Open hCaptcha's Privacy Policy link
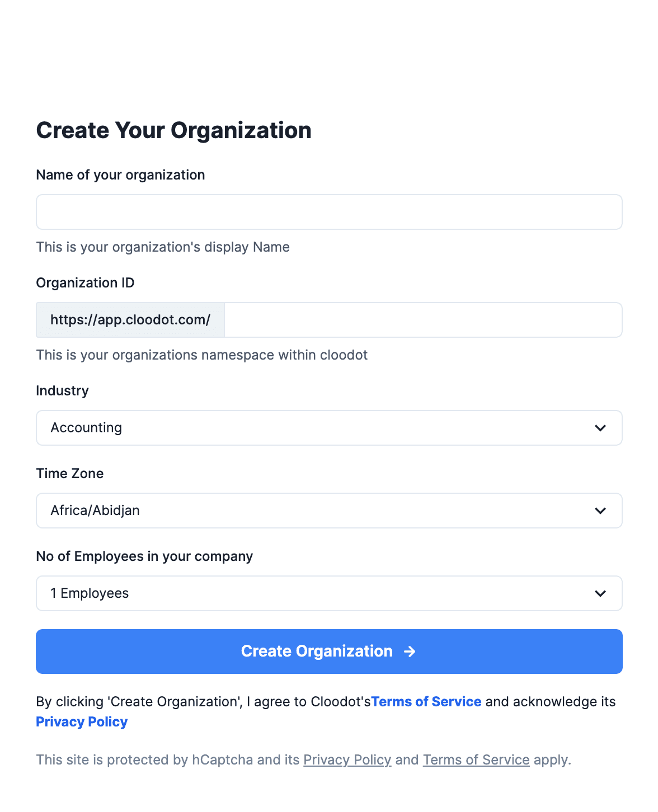 coord(347,760)
